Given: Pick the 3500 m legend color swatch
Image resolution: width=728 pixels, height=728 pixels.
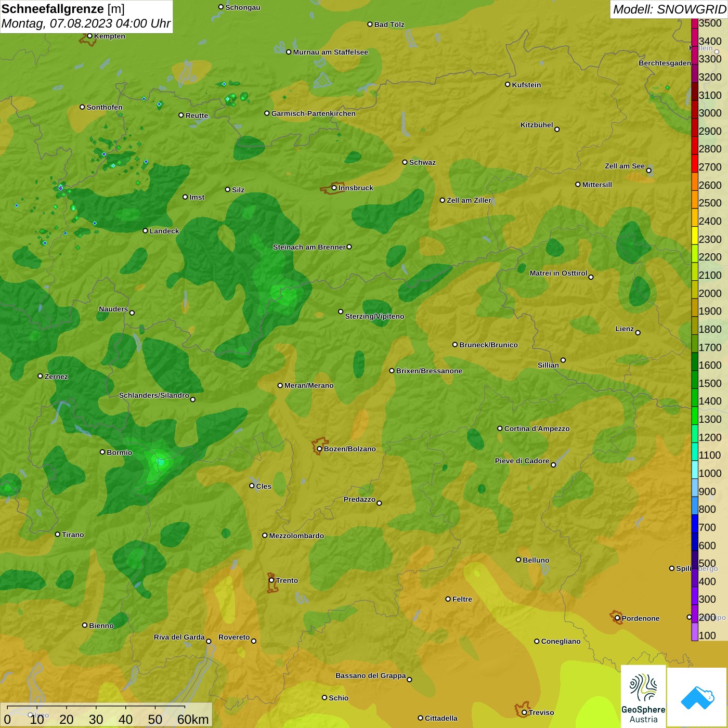Looking at the screenshot, I should pyautogui.click(x=695, y=23).
